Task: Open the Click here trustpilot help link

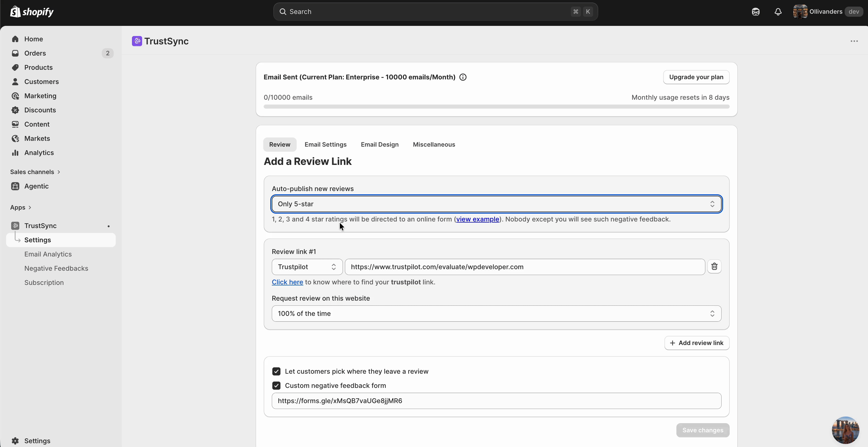Action: [x=287, y=282]
